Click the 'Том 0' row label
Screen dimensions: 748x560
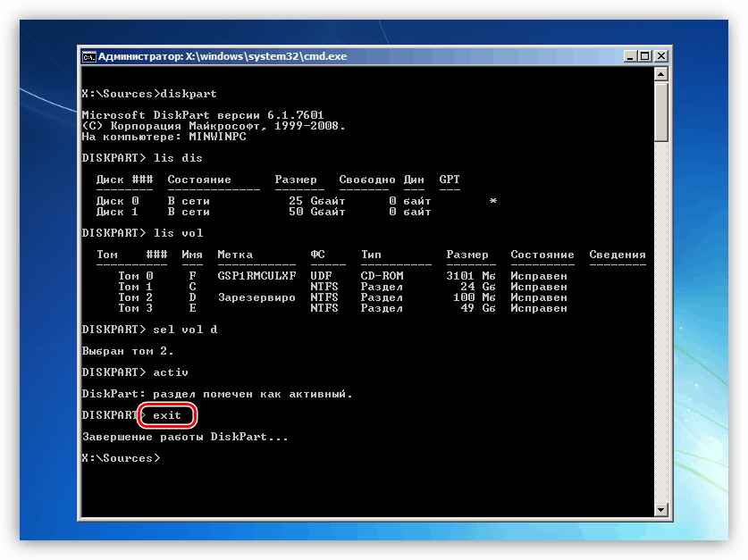pos(136,276)
